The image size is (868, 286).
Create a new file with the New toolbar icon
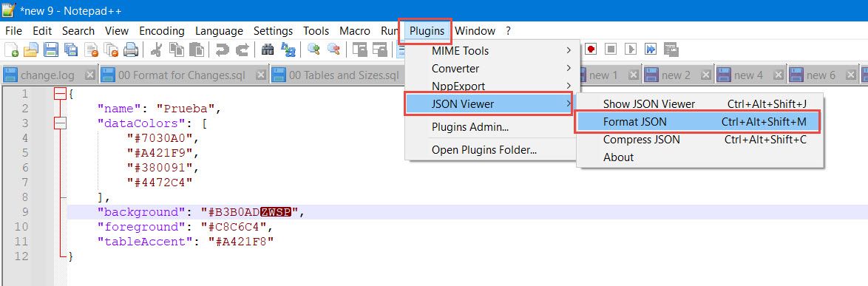tap(11, 50)
